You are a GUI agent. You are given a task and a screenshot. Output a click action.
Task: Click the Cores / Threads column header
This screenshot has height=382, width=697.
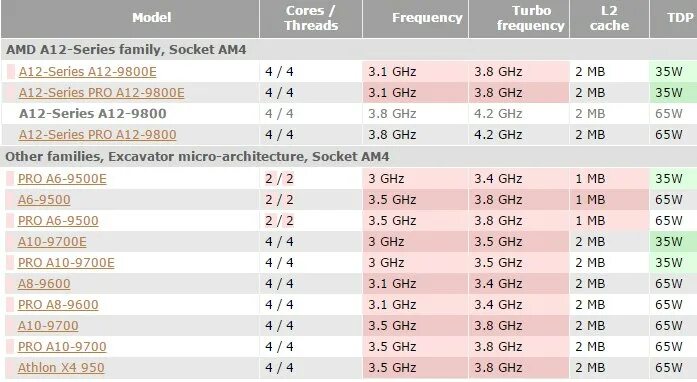(x=311, y=18)
